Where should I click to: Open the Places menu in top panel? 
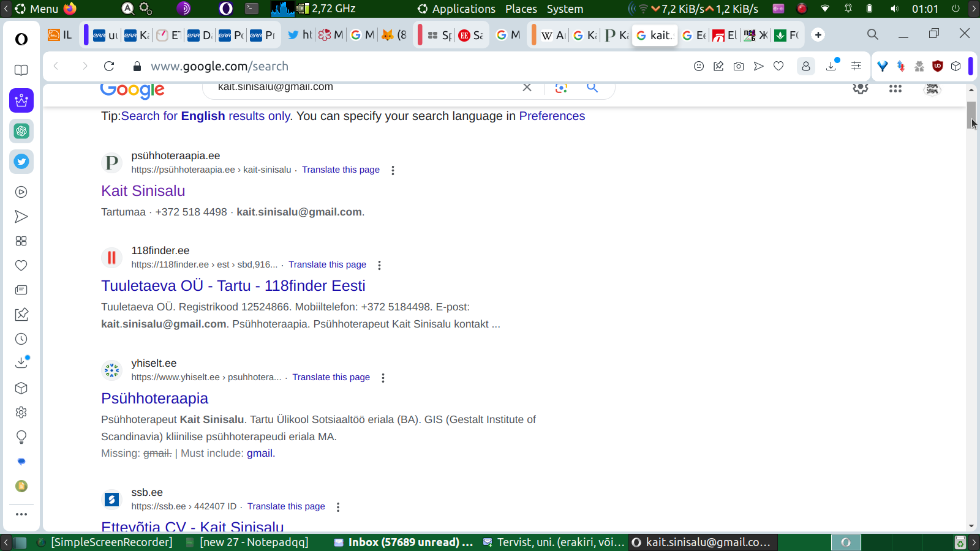click(521, 9)
